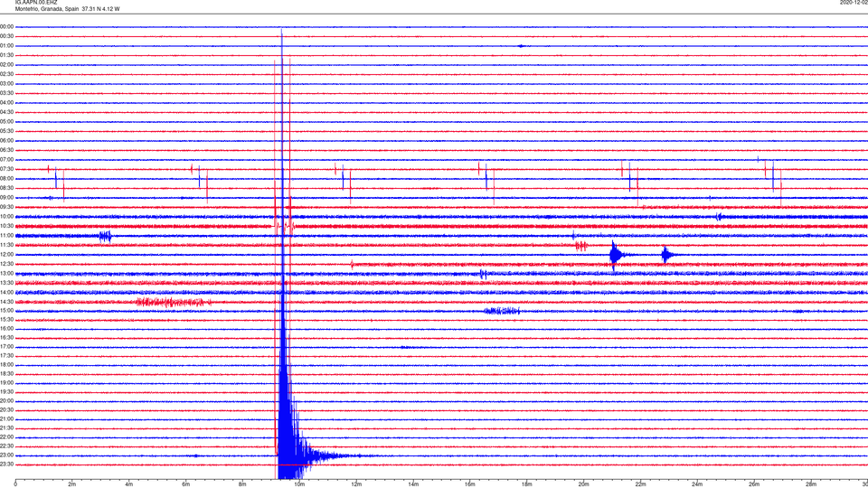Click the 21:00 time row label
The width and height of the screenshot is (868, 488).
pyautogui.click(x=6, y=419)
